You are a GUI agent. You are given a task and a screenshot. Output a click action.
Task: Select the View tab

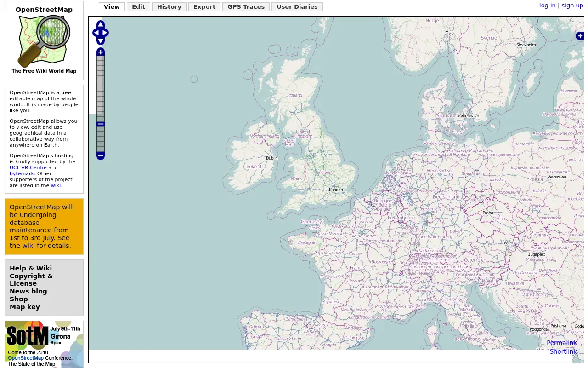click(112, 7)
